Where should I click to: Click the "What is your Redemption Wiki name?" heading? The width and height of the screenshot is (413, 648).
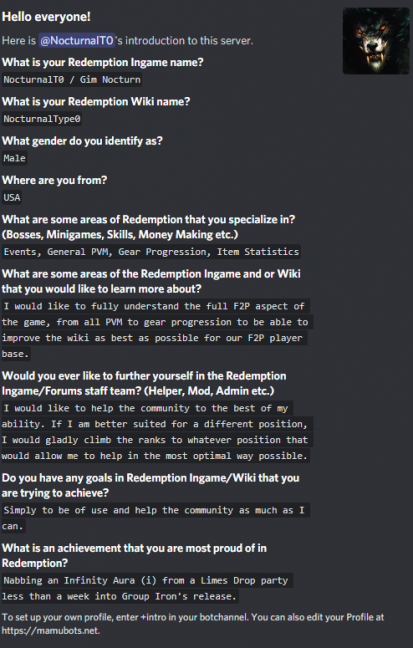(96, 102)
